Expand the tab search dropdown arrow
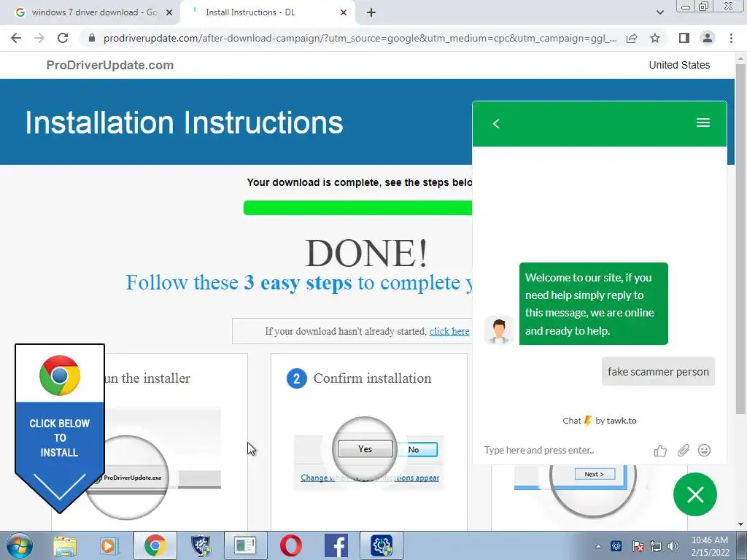 tap(659, 12)
